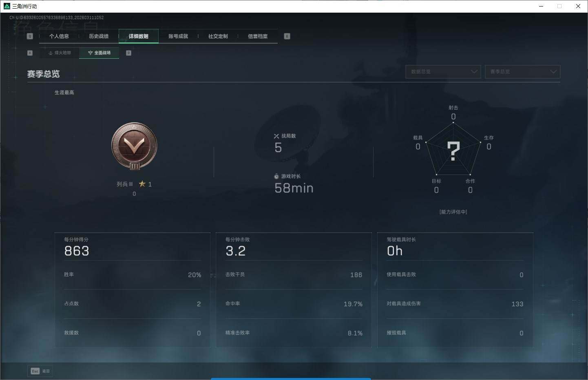The width and height of the screenshot is (588, 380).
Task: Click the 列兵 III rank badge emblem
Action: (134, 146)
